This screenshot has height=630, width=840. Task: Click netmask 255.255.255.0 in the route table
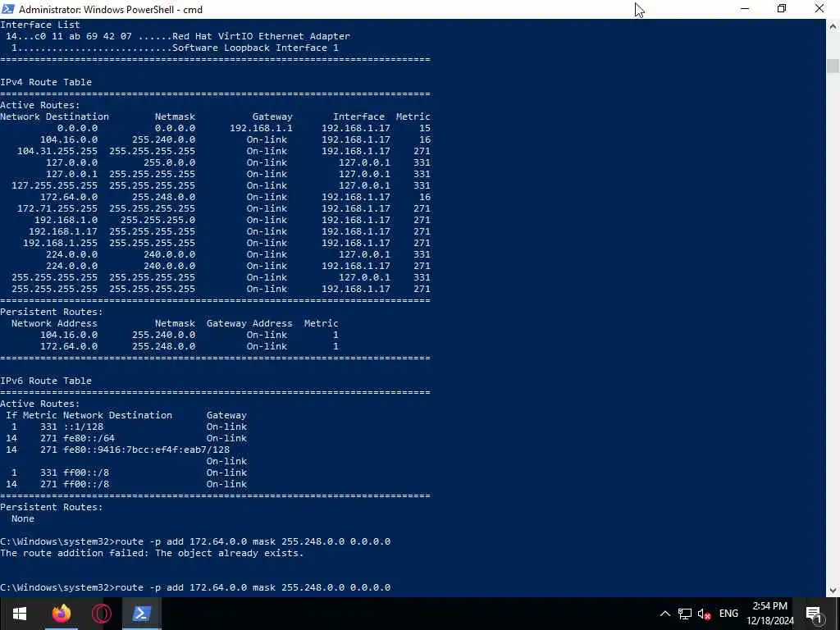point(158,220)
